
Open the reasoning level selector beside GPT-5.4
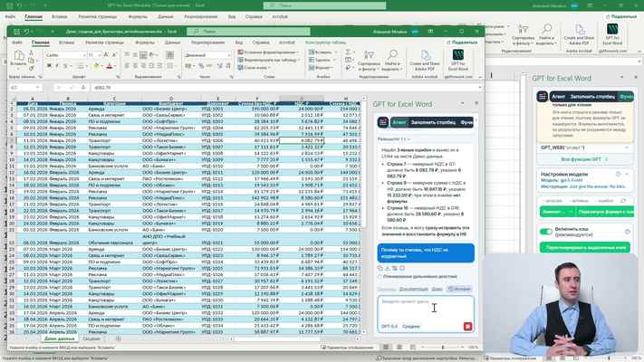(x=410, y=327)
